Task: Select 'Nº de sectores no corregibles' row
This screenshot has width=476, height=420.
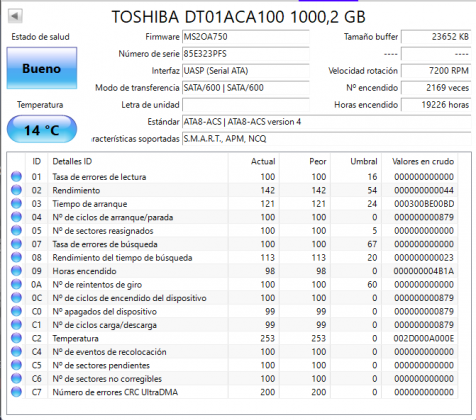Action: (x=233, y=379)
